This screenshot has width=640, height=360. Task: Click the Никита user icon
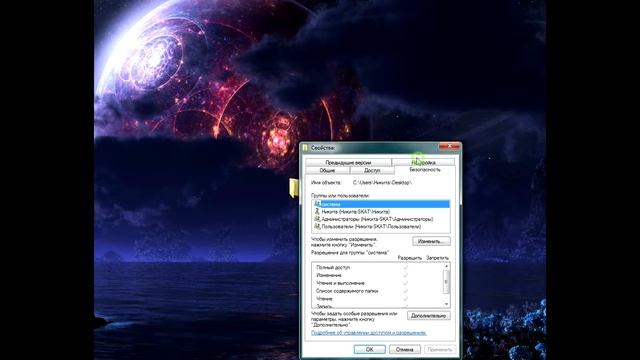click(x=317, y=211)
